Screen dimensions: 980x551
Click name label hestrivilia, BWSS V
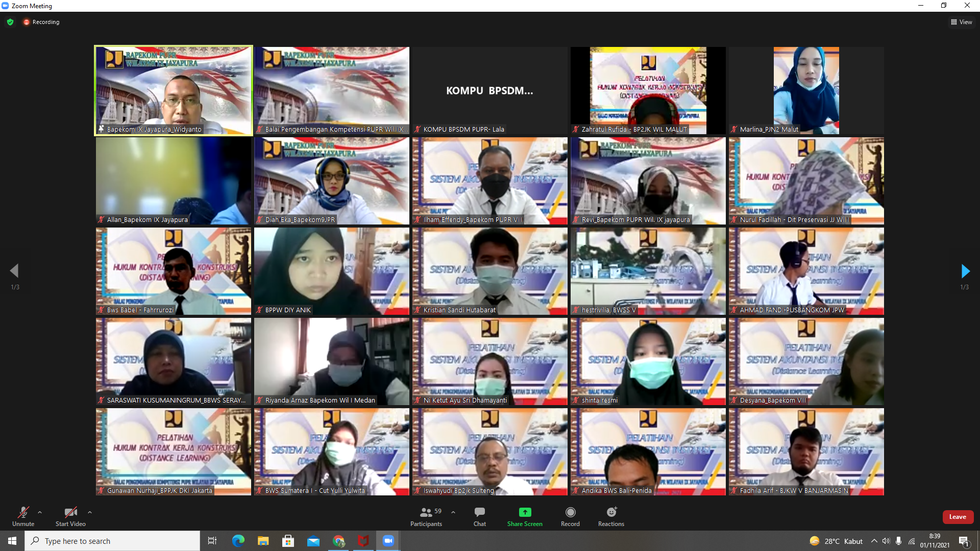(608, 310)
